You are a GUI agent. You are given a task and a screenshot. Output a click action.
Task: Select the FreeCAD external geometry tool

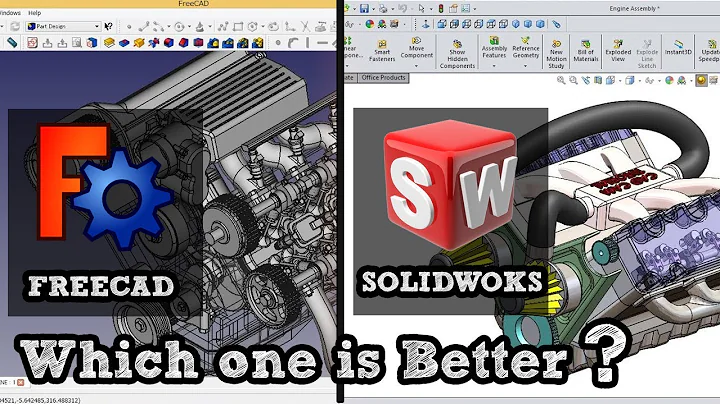321,26
